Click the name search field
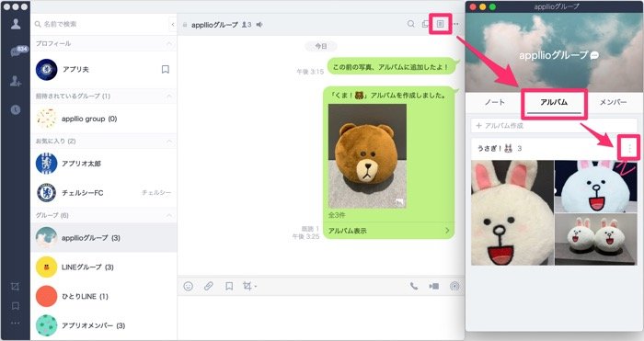644x341 pixels. pyautogui.click(x=100, y=24)
